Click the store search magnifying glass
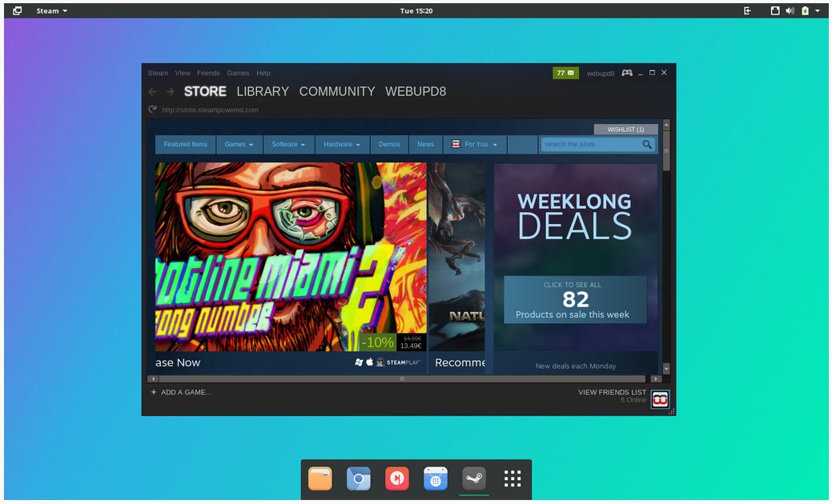Viewport: 832px width, 504px height. (x=647, y=144)
